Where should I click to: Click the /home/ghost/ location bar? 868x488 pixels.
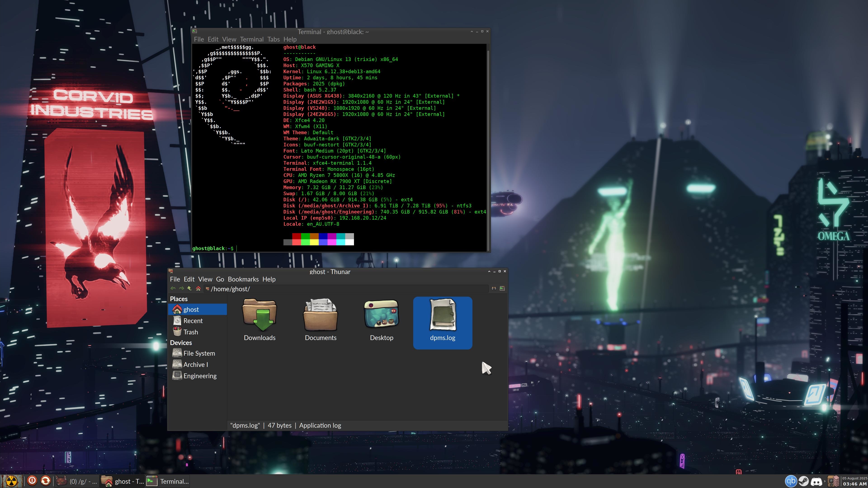pyautogui.click(x=346, y=289)
